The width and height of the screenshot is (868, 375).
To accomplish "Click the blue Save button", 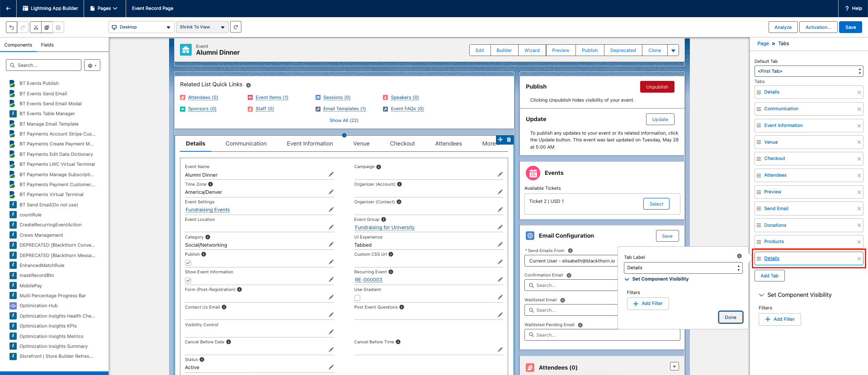I will (850, 27).
